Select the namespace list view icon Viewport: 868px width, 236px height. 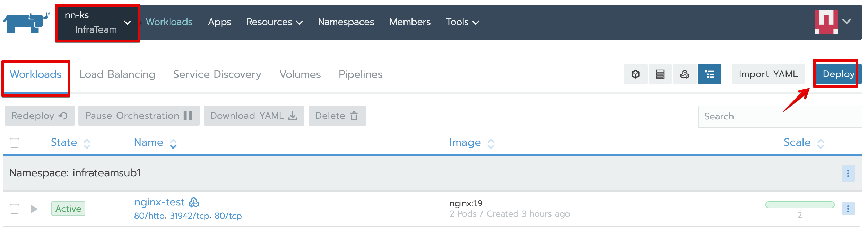pos(710,74)
